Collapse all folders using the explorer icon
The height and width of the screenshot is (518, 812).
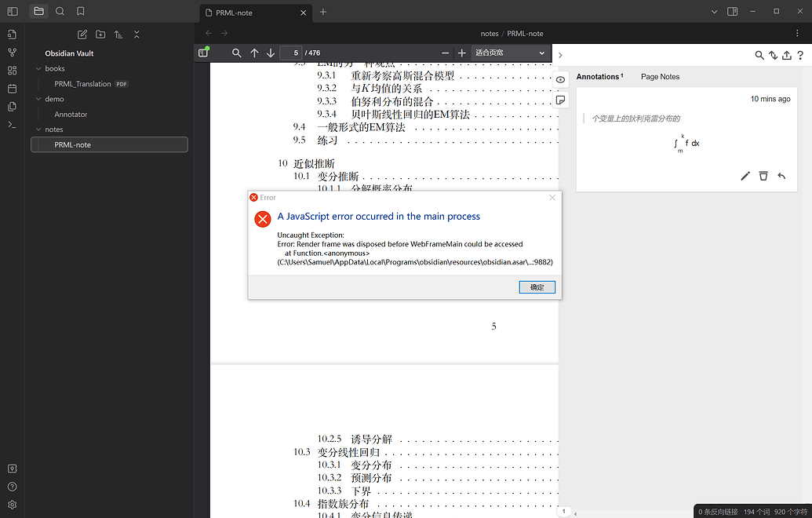pyautogui.click(x=136, y=35)
